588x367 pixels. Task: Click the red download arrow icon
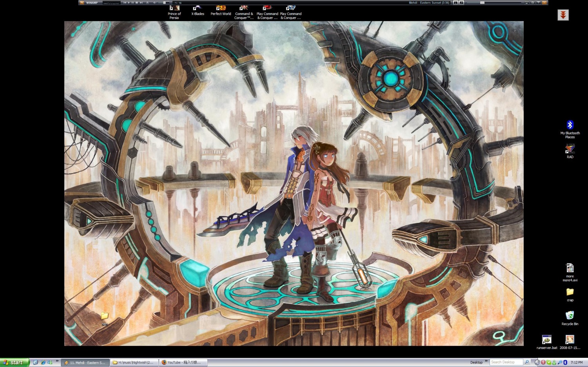click(563, 15)
